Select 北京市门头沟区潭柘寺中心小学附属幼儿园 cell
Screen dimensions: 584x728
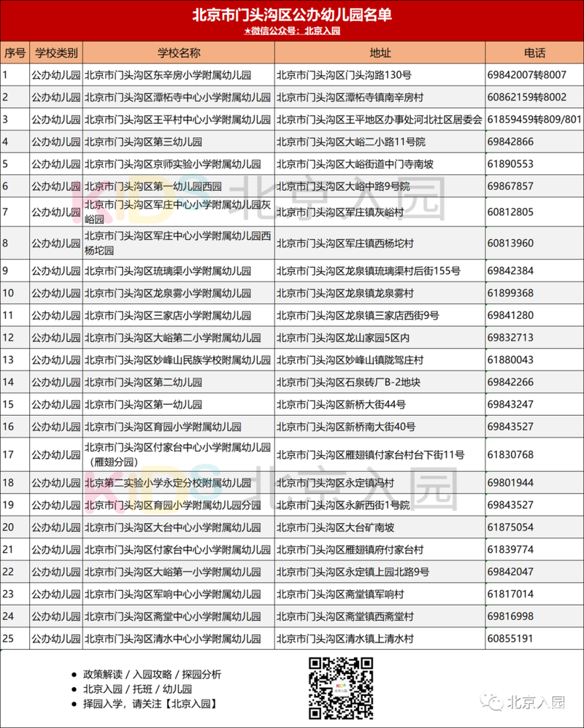coord(179,97)
